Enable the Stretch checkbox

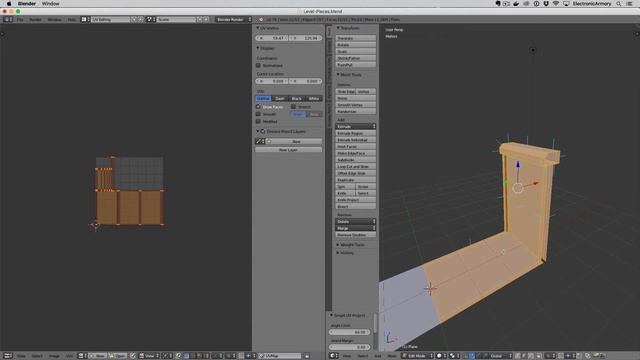click(293, 107)
